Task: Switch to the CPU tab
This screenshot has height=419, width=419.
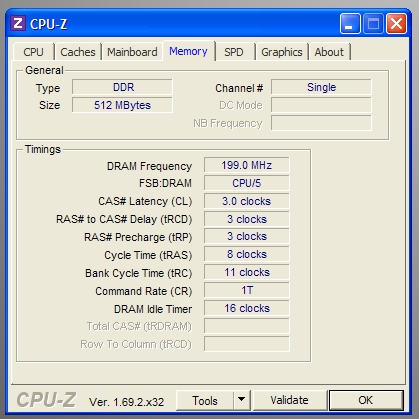Action: tap(33, 52)
